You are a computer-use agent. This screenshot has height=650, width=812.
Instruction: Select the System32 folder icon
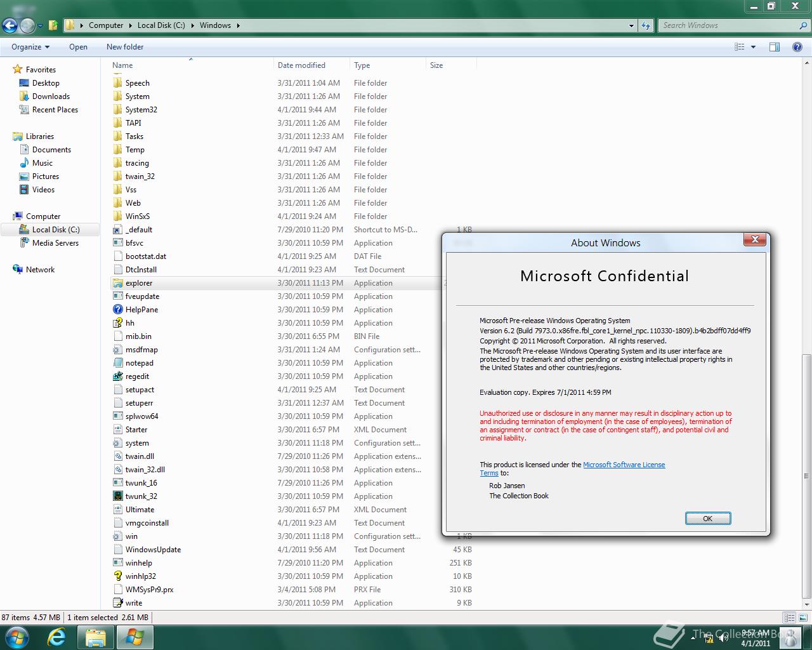117,110
